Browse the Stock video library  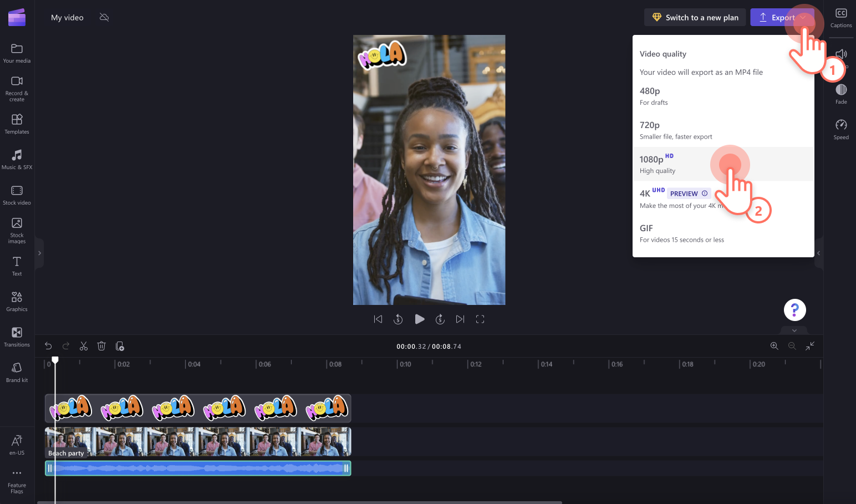pos(17,194)
